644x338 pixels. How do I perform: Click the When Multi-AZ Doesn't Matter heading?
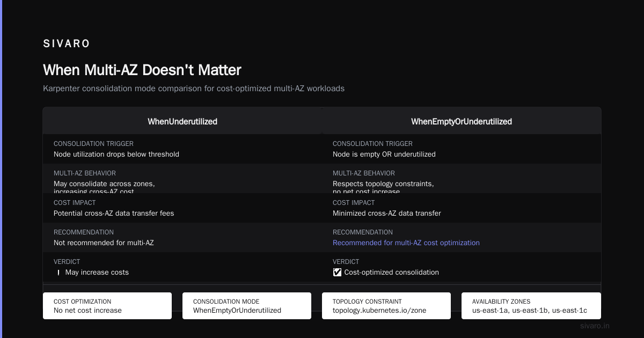142,70
